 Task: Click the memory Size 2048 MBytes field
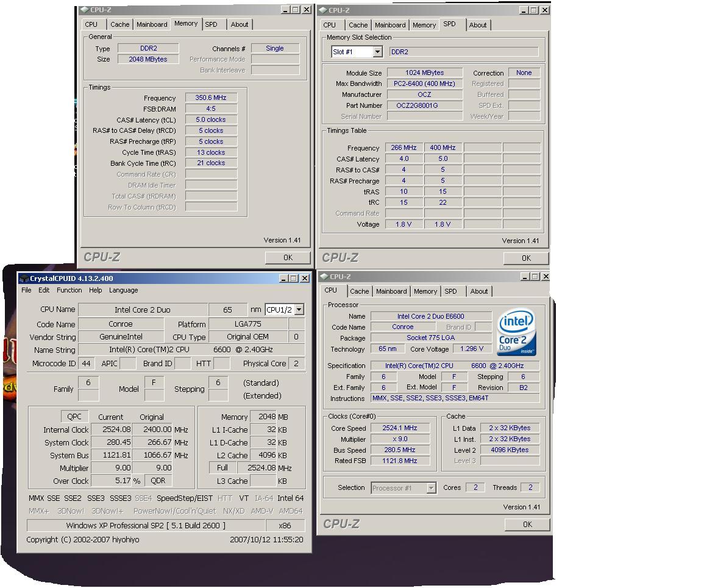tap(148, 59)
